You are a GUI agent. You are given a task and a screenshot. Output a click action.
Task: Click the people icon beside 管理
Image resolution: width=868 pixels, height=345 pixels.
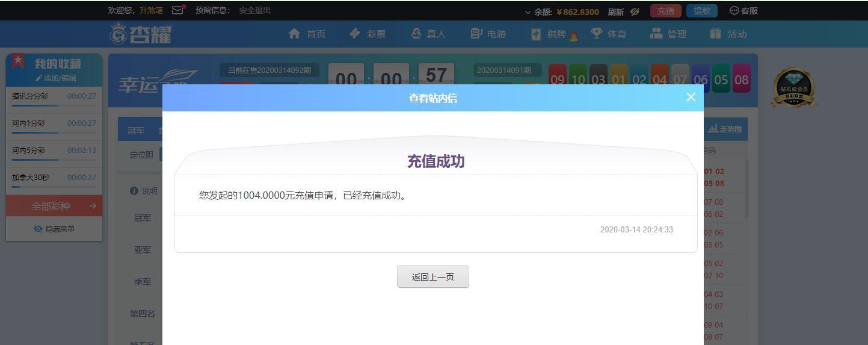(656, 34)
